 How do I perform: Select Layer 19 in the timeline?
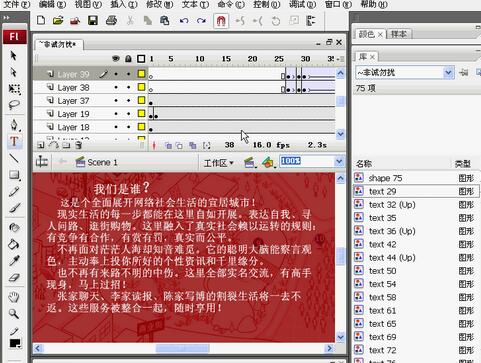[x=73, y=114]
